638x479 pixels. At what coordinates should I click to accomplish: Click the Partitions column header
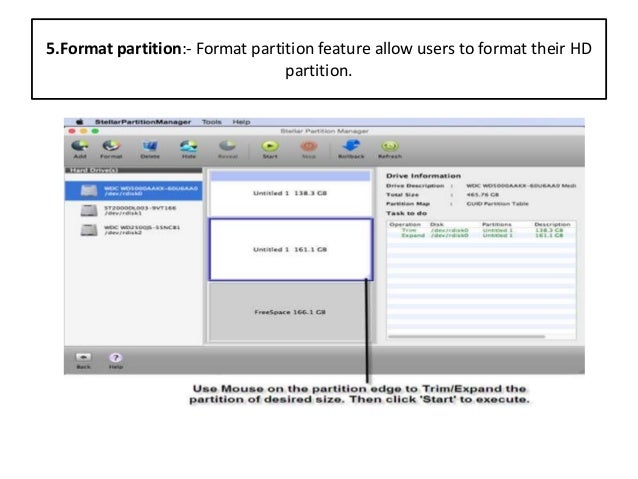click(x=496, y=224)
